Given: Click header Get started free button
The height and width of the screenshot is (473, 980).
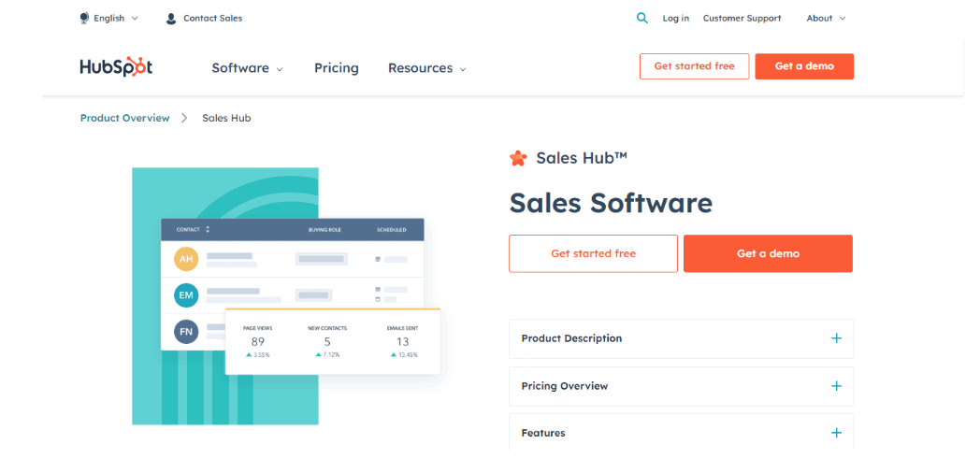Looking at the screenshot, I should click(695, 66).
